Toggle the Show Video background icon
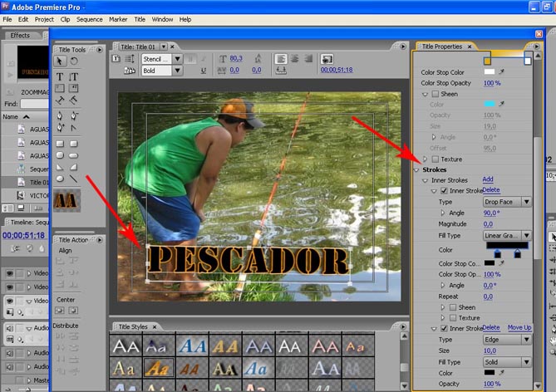This screenshot has width=556, height=392. 327,59
